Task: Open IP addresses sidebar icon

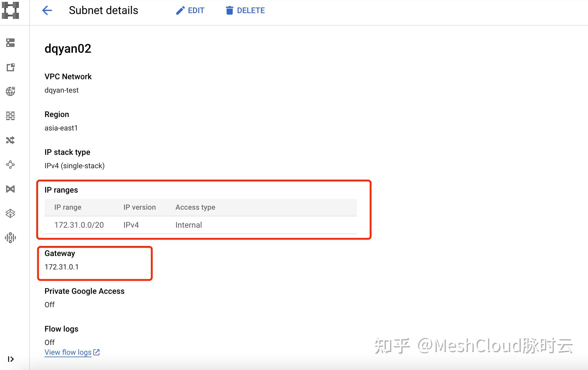Action: [x=10, y=67]
